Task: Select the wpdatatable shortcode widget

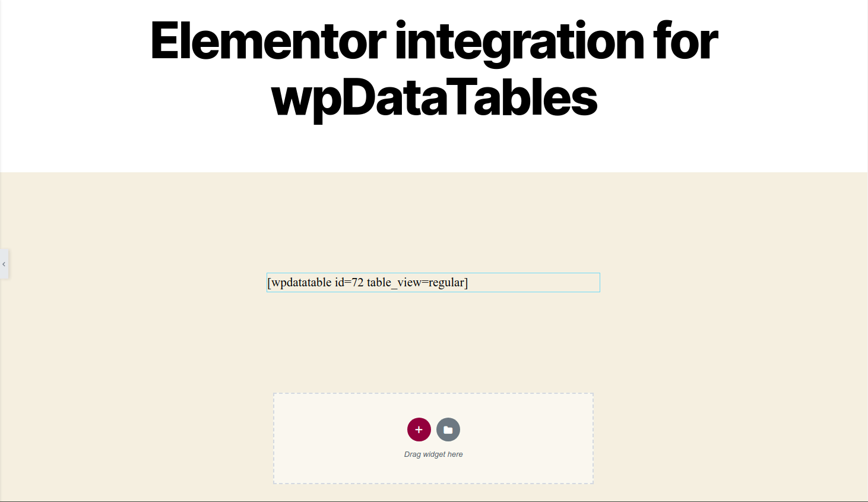Action: pyautogui.click(x=433, y=282)
